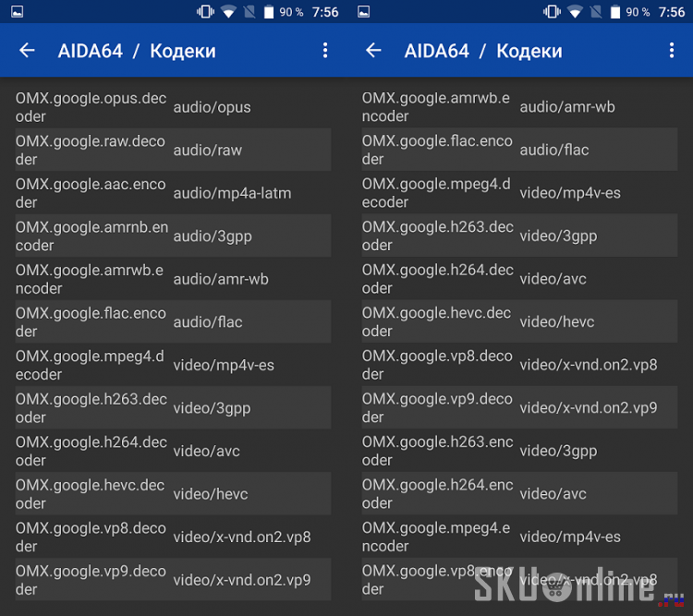
Task: Select OMX.google.flac.encoder in the left screen
Action: point(174,321)
